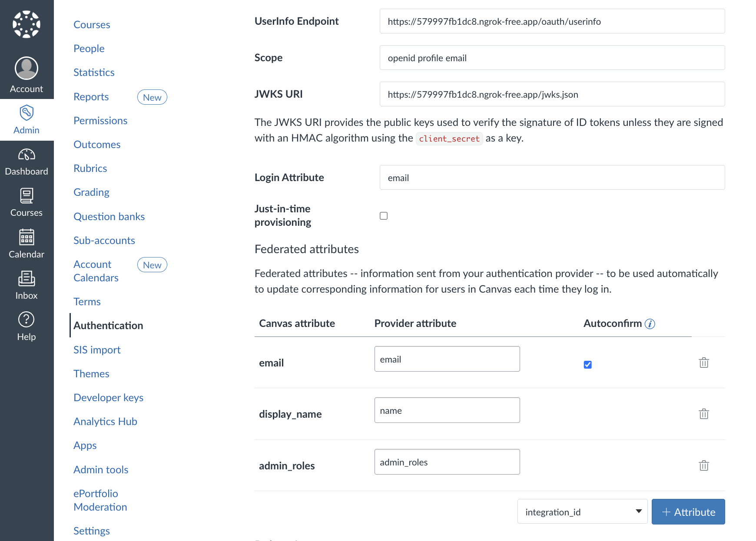This screenshot has height=541, width=756.
Task: Select the Admin shield icon
Action: (x=27, y=113)
